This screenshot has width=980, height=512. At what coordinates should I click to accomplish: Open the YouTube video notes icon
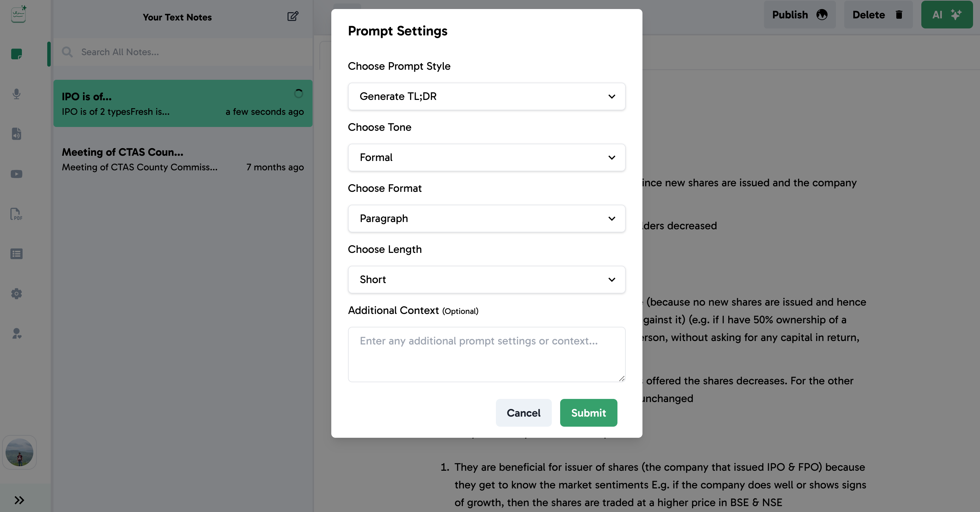click(16, 174)
